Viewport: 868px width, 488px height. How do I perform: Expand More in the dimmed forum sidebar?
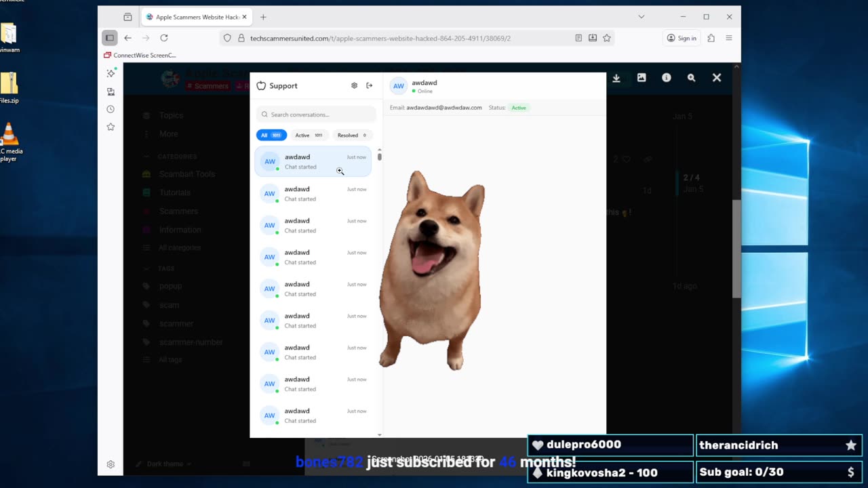169,134
